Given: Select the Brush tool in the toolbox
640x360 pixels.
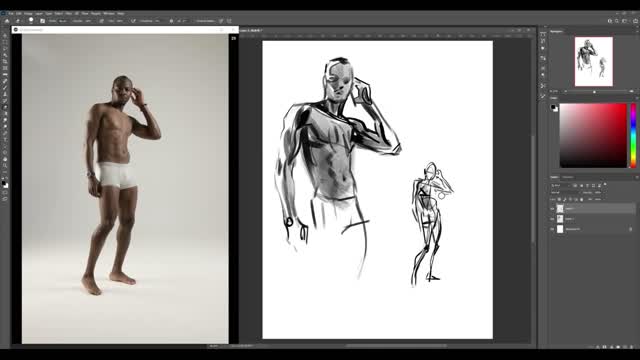Looking at the screenshot, I should coord(5,88).
